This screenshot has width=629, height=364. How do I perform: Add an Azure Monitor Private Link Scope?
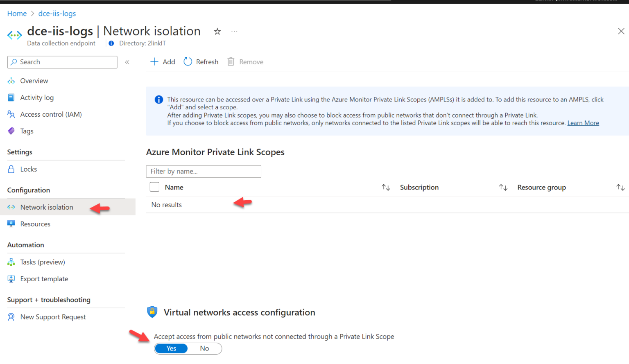pyautogui.click(x=163, y=61)
